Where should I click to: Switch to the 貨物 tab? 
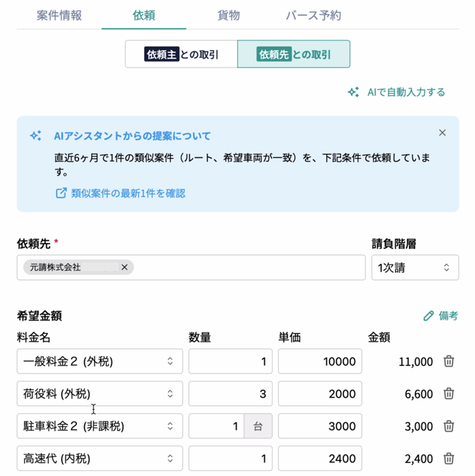point(229,16)
